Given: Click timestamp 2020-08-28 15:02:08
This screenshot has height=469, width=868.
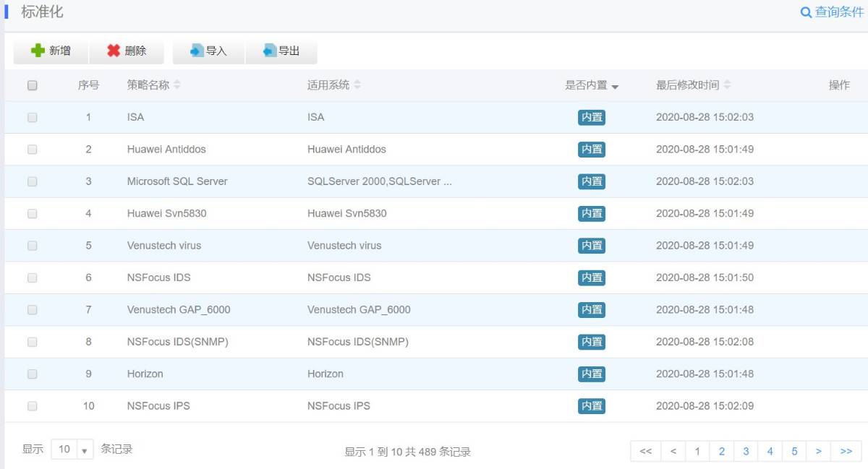Looking at the screenshot, I should [x=705, y=342].
